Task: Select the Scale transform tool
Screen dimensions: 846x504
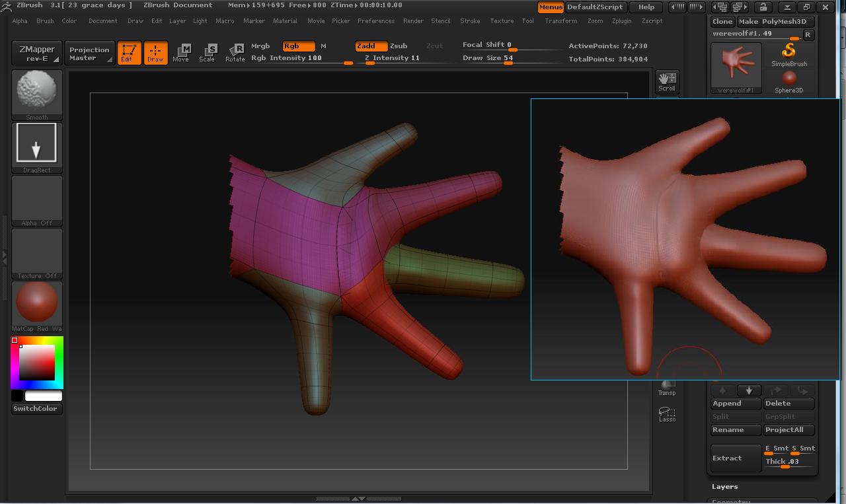Action: [x=208, y=53]
